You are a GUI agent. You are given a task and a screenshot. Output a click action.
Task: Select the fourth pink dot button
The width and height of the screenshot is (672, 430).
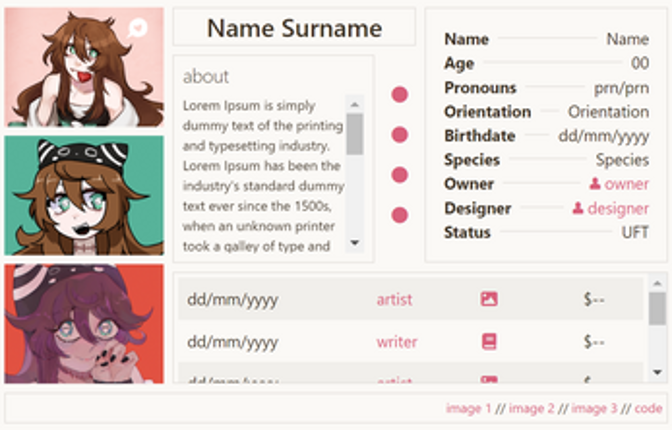coord(399,215)
